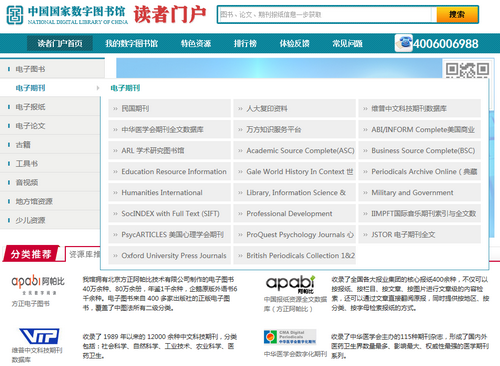Open Business Source Complete(BSC) link
Image resolution: width=500 pixels, height=366 pixels.
(x=419, y=150)
